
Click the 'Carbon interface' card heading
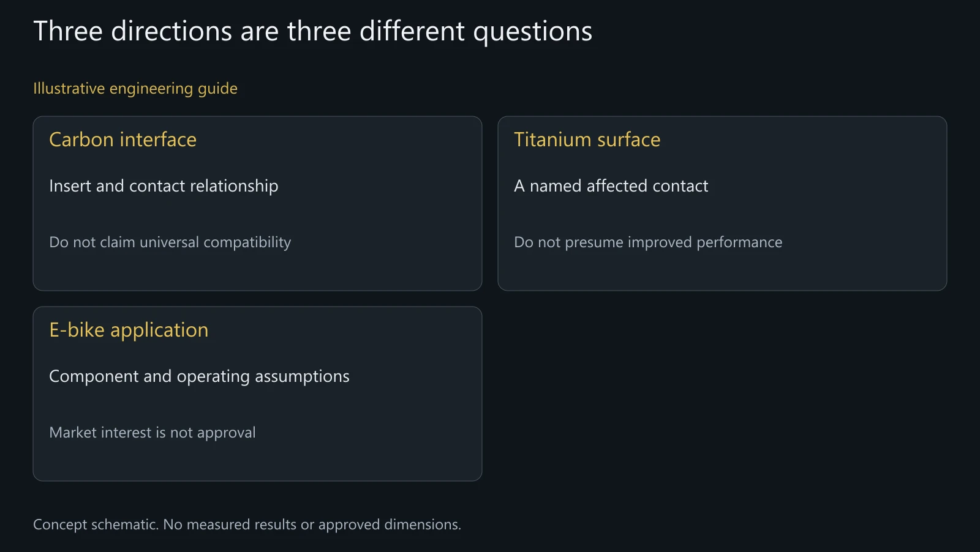[123, 140]
